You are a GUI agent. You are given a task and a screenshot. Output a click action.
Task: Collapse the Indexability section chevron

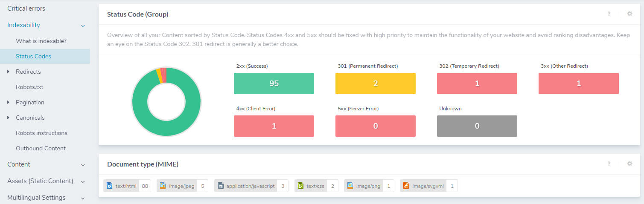tap(83, 26)
